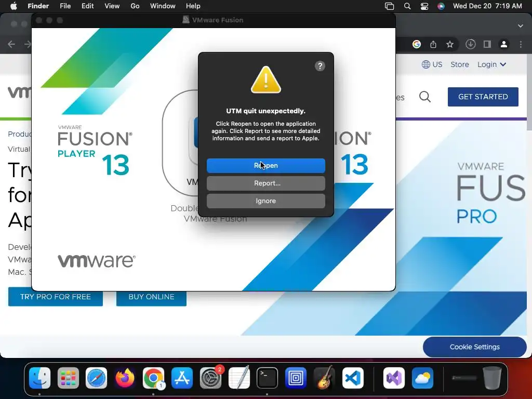
Task: Open the Go menu
Action: click(x=135, y=6)
